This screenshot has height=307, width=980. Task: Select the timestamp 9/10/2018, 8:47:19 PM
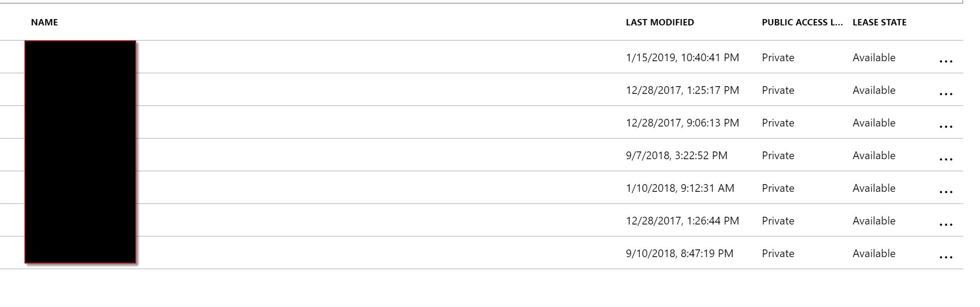tap(679, 253)
